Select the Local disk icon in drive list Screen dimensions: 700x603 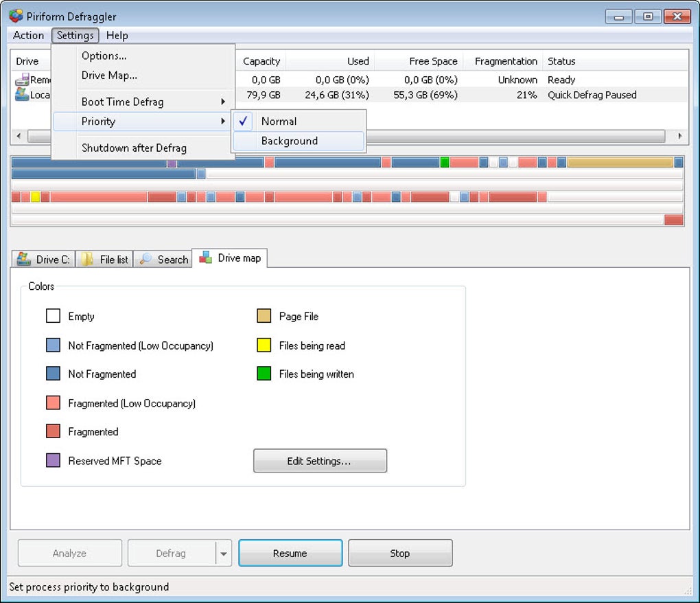(22, 94)
